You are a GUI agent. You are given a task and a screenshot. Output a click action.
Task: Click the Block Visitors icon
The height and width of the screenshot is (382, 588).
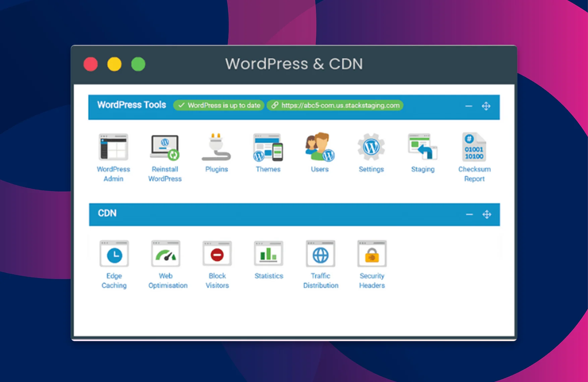(x=217, y=254)
